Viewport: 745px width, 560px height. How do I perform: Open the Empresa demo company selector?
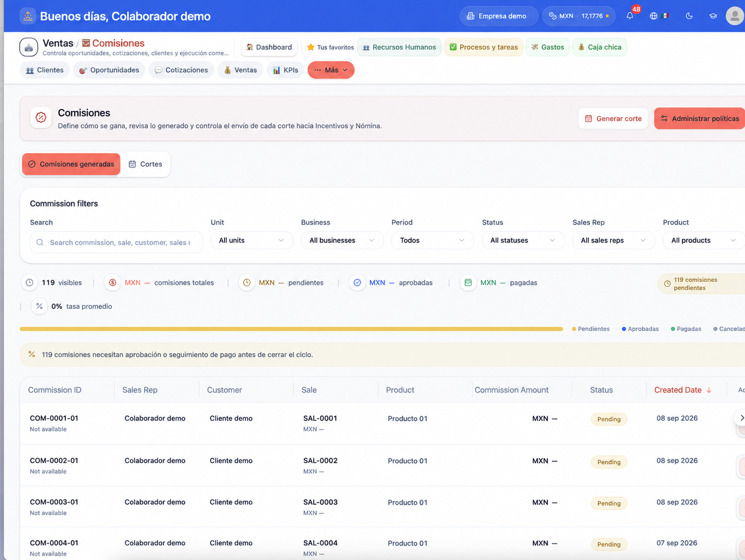click(x=498, y=16)
